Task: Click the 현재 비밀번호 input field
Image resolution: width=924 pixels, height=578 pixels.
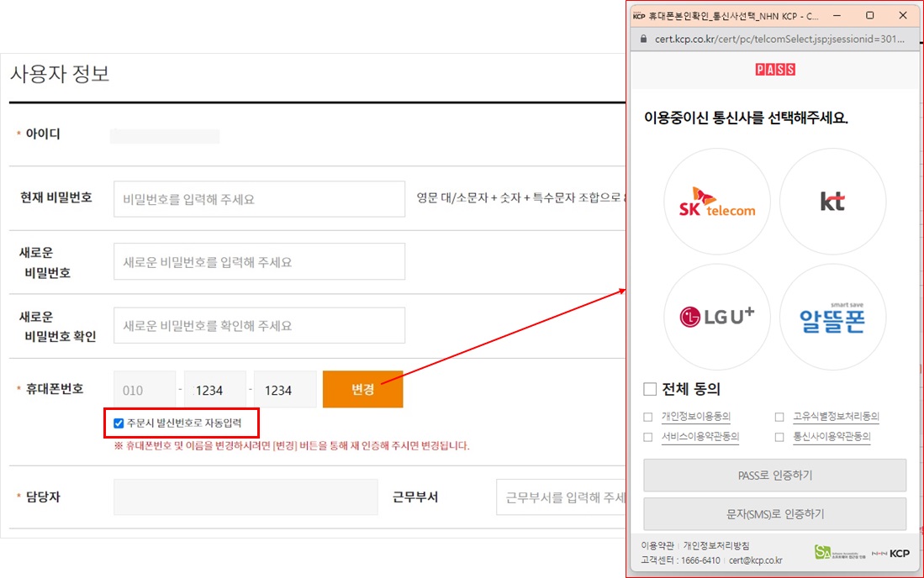Action: [259, 199]
